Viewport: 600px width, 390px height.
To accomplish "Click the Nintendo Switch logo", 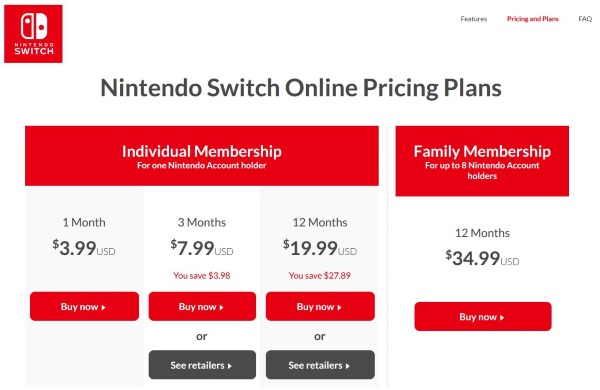I will (33, 34).
